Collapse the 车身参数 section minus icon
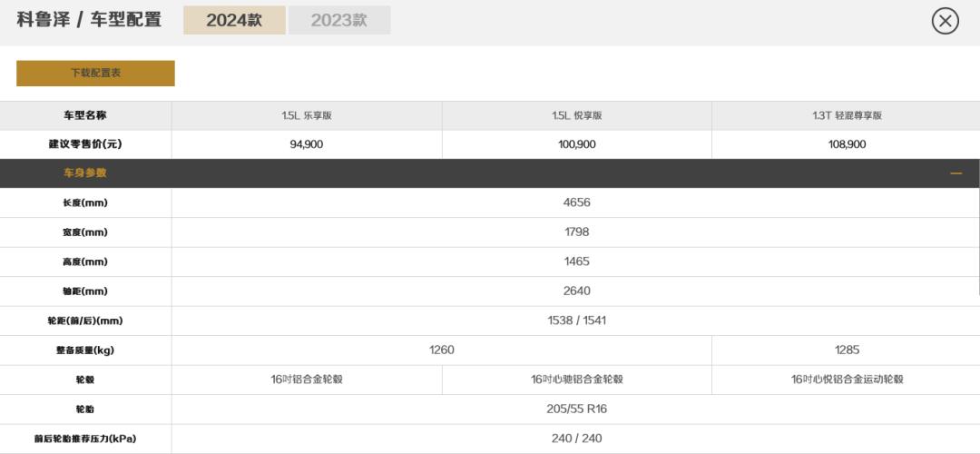The image size is (980, 454). (955, 173)
